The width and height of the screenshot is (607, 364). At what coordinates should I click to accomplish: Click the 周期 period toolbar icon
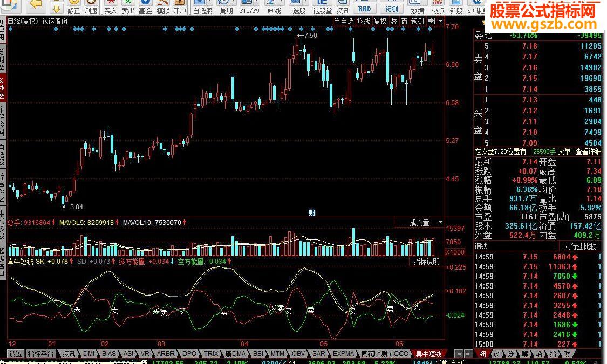pos(226,7)
